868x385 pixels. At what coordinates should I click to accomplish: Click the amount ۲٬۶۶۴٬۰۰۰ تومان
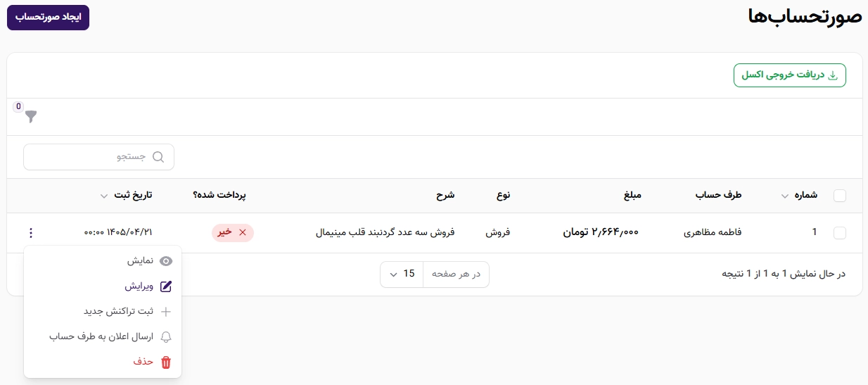tap(600, 232)
